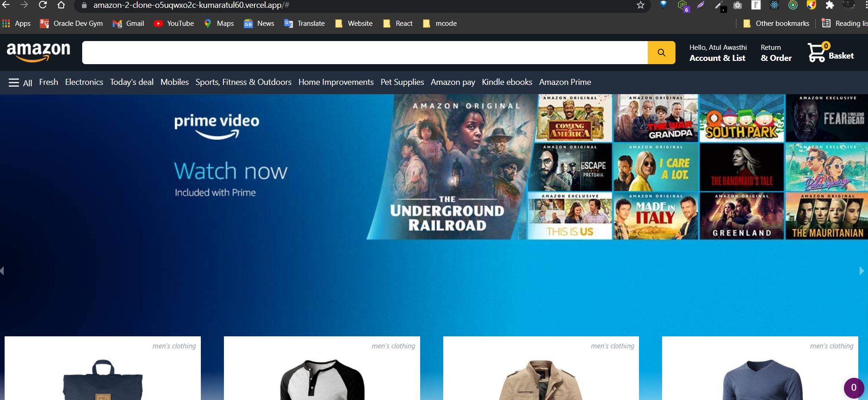Go to Amazon Prime link

[x=565, y=82]
